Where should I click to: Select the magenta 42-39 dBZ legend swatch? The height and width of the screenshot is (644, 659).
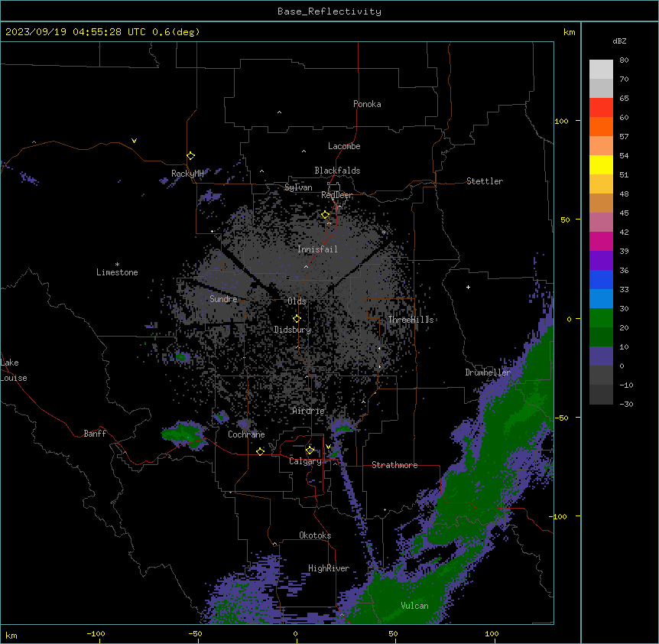pyautogui.click(x=601, y=241)
